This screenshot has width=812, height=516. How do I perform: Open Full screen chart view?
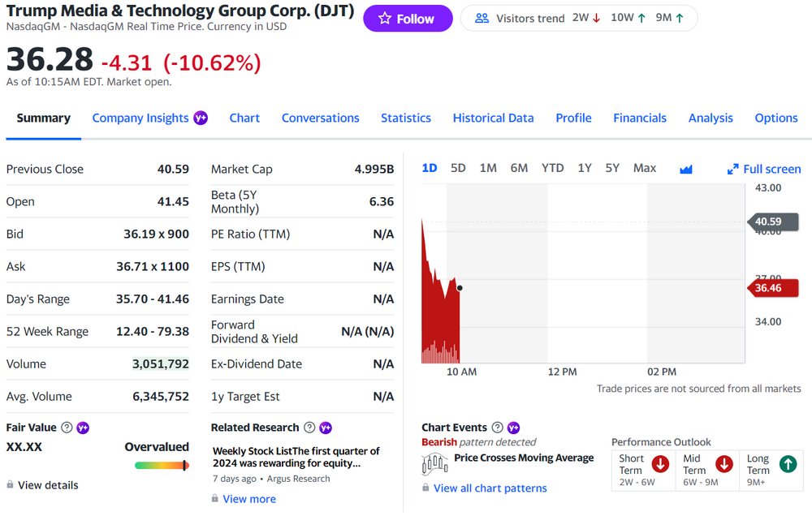pyautogui.click(x=764, y=169)
